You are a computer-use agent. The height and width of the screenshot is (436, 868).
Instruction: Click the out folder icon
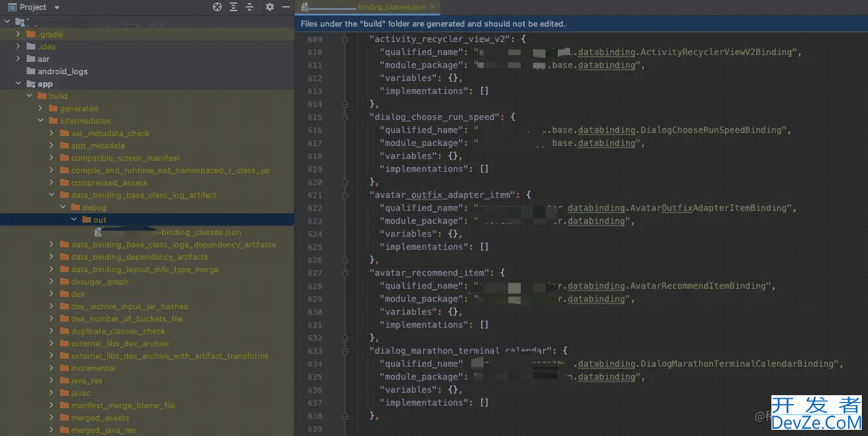[x=87, y=220]
